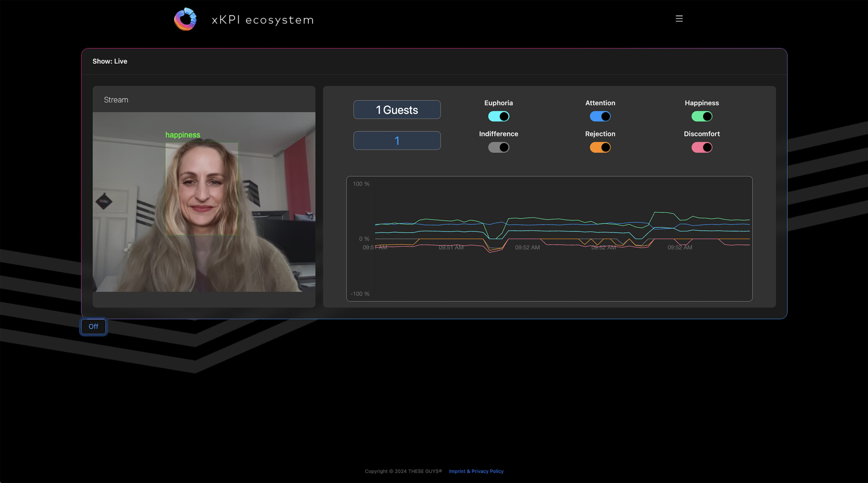Open the hamburger menu icon
868x483 pixels.
(679, 19)
